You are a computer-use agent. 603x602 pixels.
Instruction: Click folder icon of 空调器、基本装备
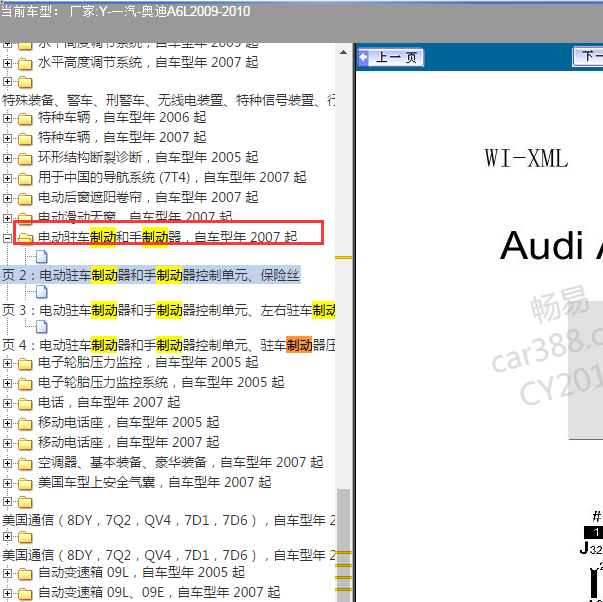click(x=25, y=463)
